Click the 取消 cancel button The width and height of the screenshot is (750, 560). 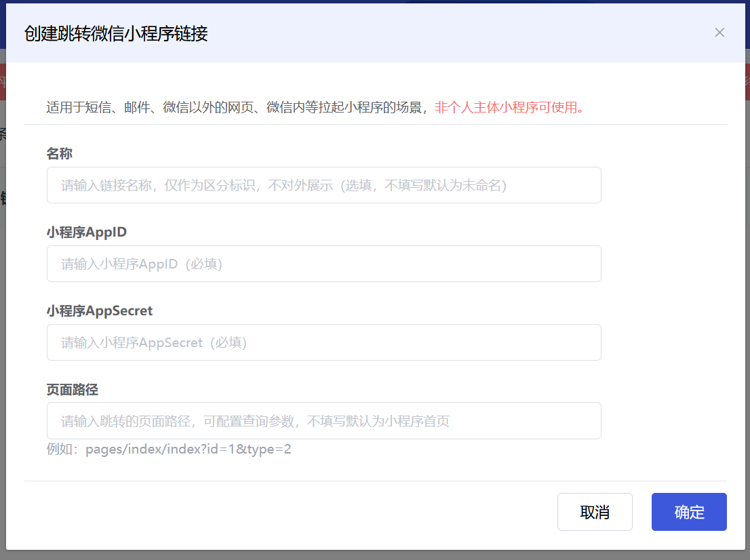[x=595, y=512]
